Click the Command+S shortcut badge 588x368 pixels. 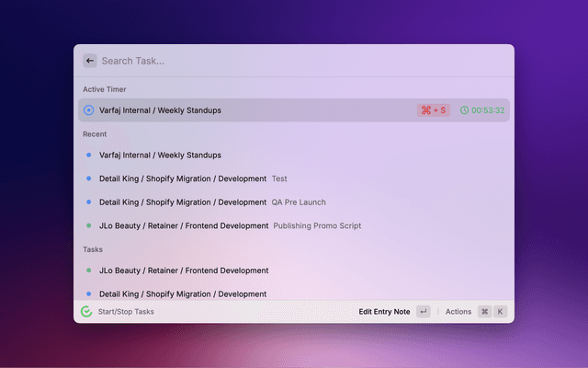pyautogui.click(x=433, y=110)
